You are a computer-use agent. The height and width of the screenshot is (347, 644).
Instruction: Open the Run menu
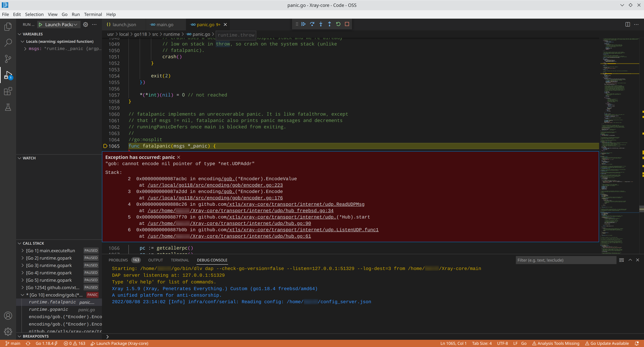pyautogui.click(x=75, y=14)
